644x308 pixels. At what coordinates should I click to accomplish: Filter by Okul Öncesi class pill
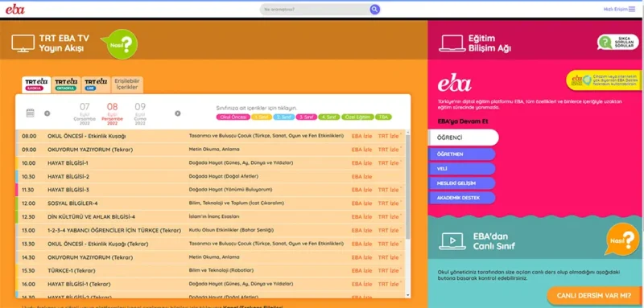point(233,117)
